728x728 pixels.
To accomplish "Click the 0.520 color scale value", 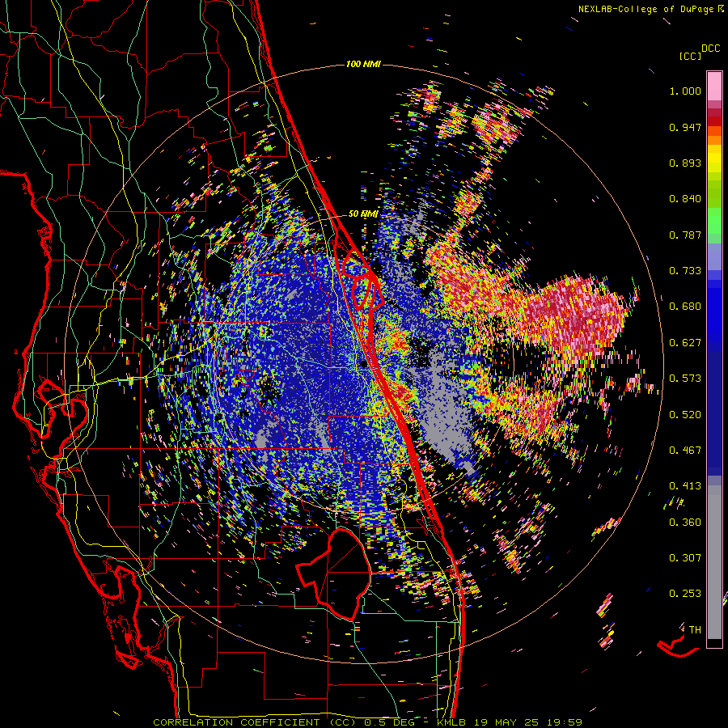I will pos(685,415).
